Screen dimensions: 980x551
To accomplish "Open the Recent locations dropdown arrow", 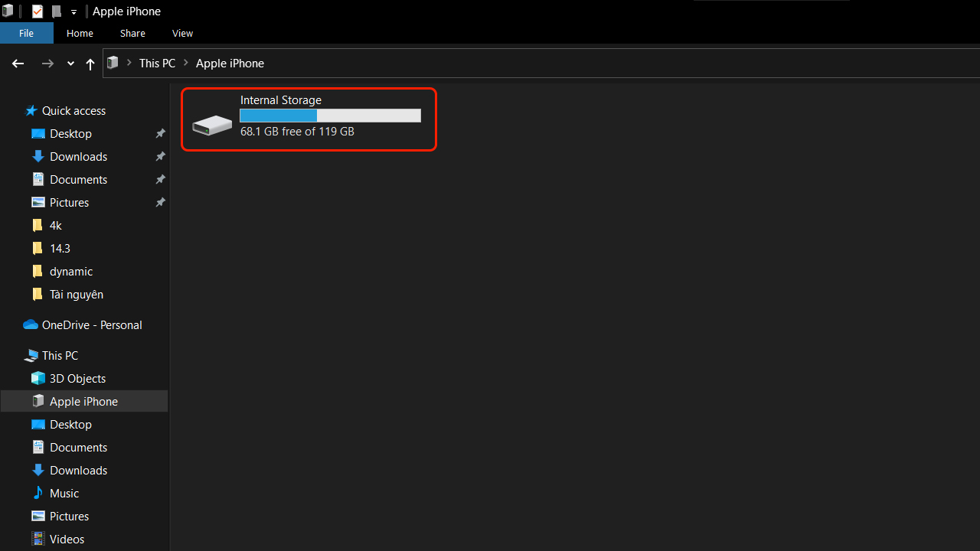I will pos(70,64).
